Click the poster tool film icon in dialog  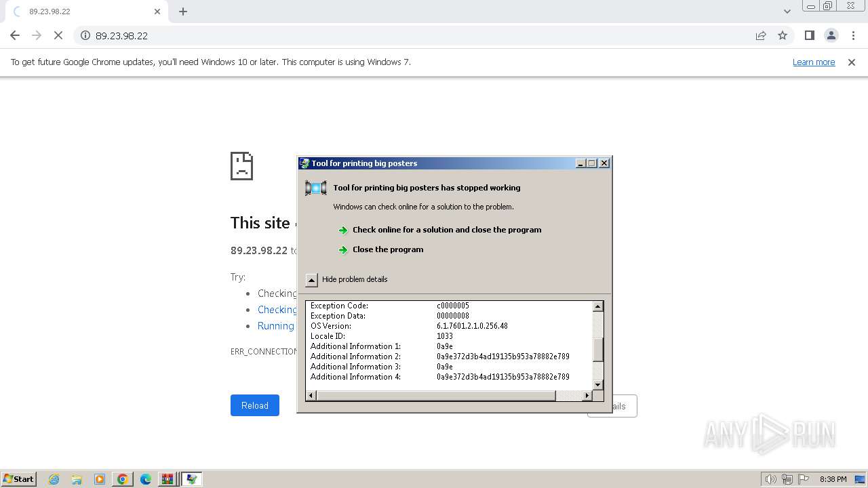tap(316, 188)
